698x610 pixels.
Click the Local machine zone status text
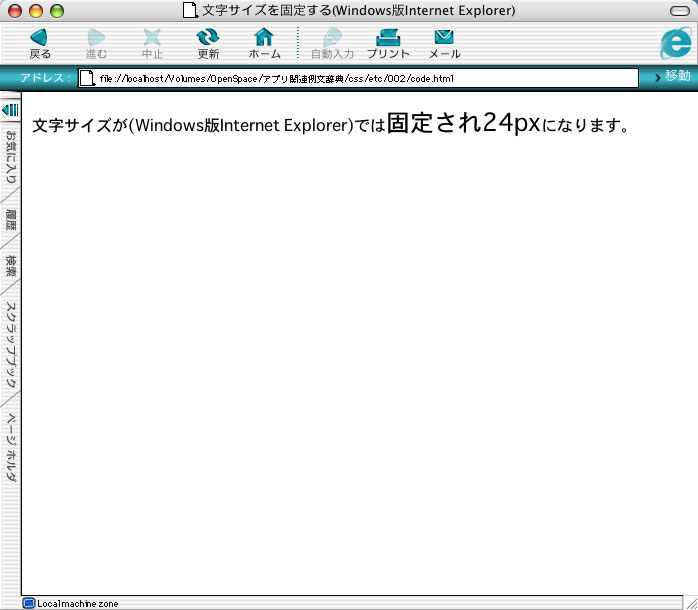tap(77, 604)
